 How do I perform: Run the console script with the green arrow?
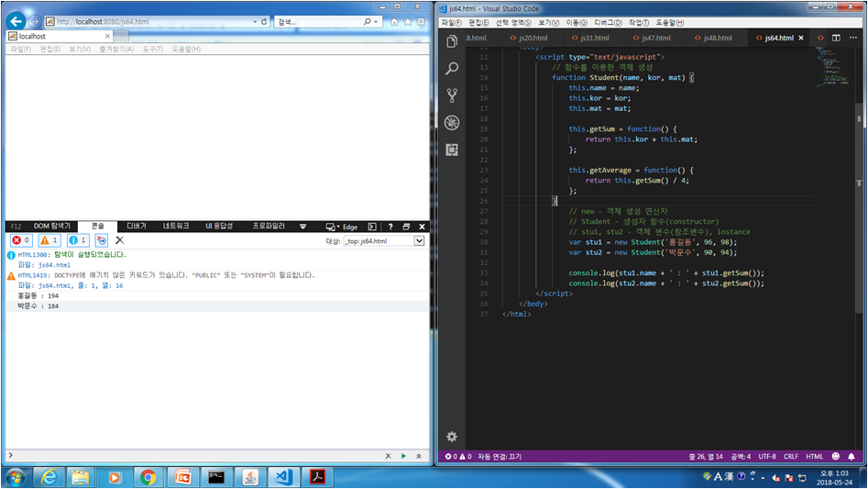pyautogui.click(x=403, y=456)
